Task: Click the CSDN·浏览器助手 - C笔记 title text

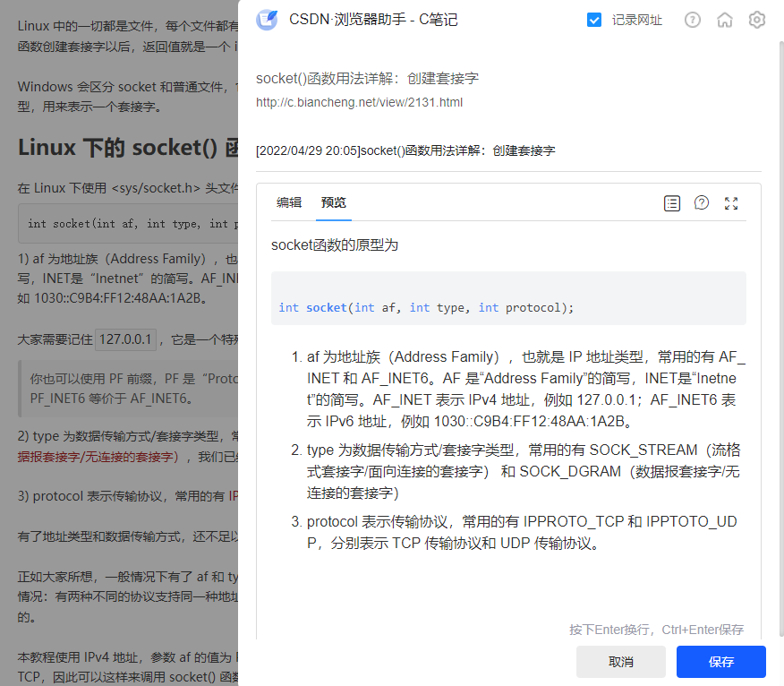Action: click(373, 20)
